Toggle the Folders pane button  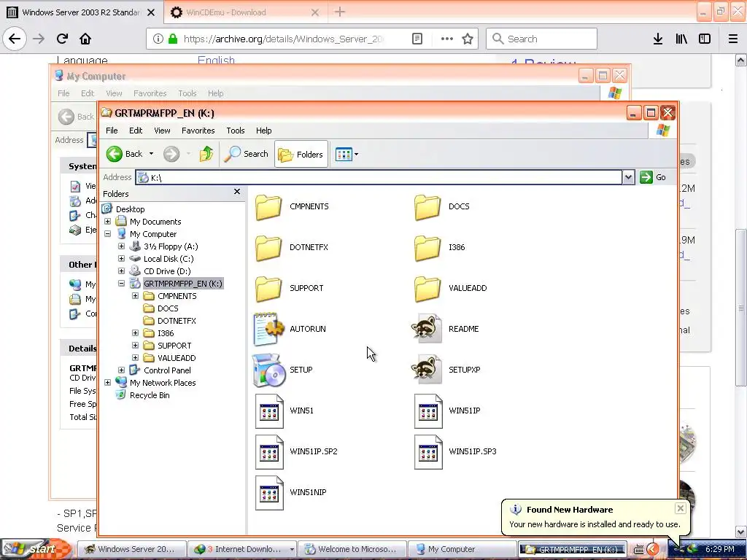[301, 154]
